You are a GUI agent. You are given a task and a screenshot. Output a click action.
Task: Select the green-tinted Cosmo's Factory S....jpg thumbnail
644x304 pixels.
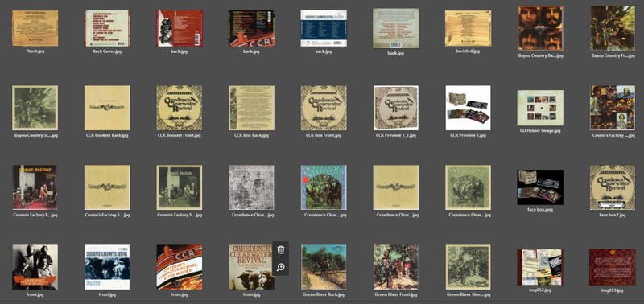[x=180, y=187]
